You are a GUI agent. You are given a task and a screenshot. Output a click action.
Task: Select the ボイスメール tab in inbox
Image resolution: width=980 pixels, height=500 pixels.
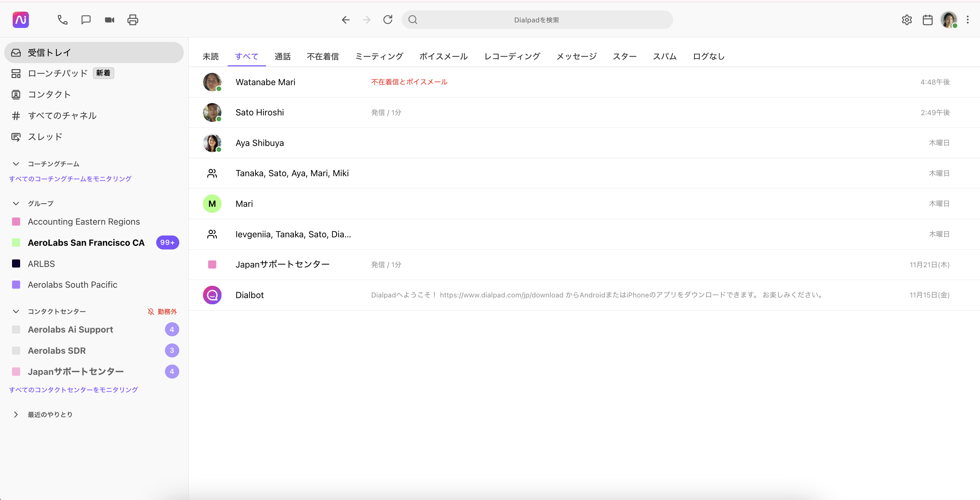coord(443,56)
